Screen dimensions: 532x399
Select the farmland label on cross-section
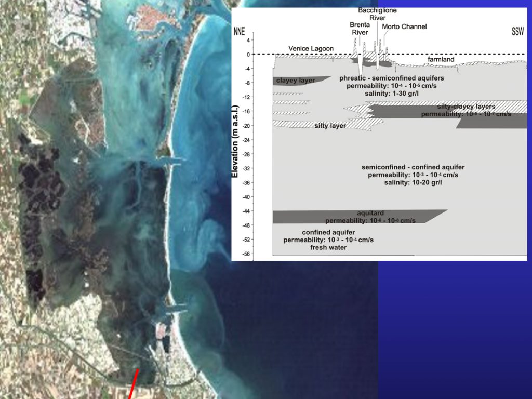pyautogui.click(x=441, y=60)
